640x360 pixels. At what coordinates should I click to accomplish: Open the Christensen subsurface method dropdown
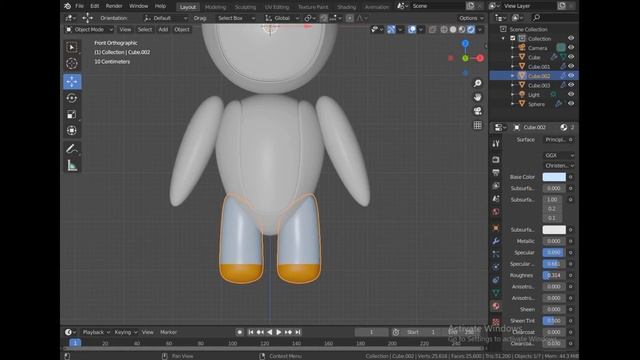[559, 166]
